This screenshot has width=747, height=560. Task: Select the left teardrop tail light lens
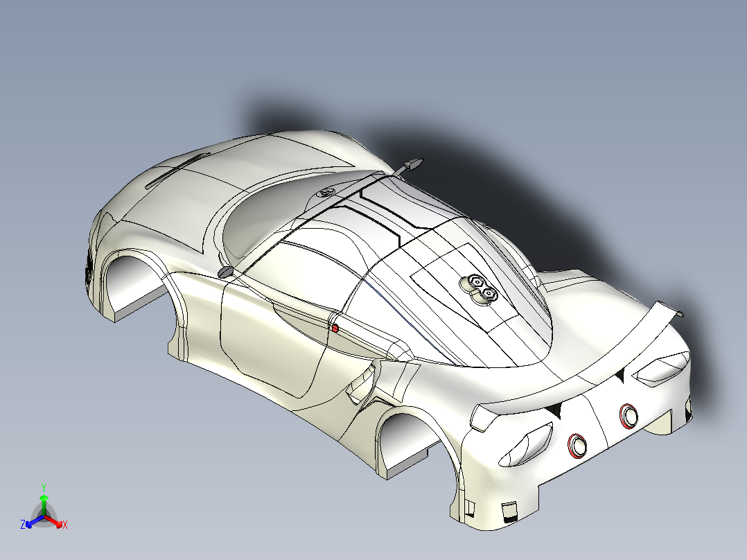click(x=525, y=445)
